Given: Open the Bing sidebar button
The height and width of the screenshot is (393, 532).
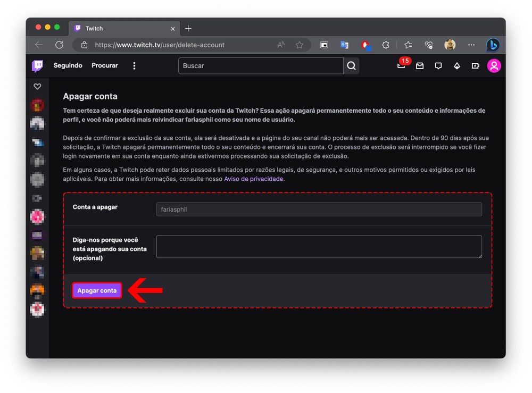Looking at the screenshot, I should (493, 45).
